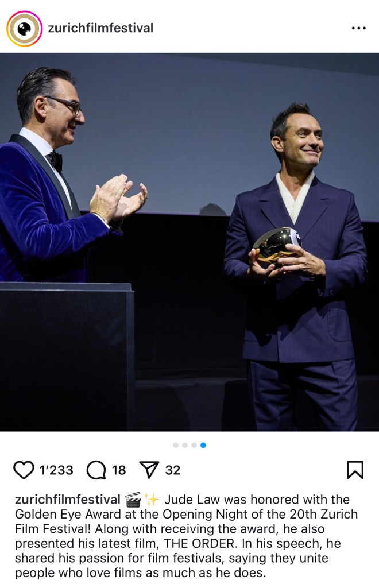Expand the caption text about THE ORDER

pos(187,536)
